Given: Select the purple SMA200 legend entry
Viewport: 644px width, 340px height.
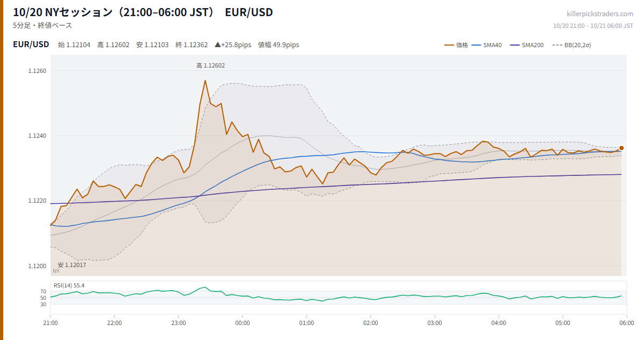Looking at the screenshot, I should 527,45.
